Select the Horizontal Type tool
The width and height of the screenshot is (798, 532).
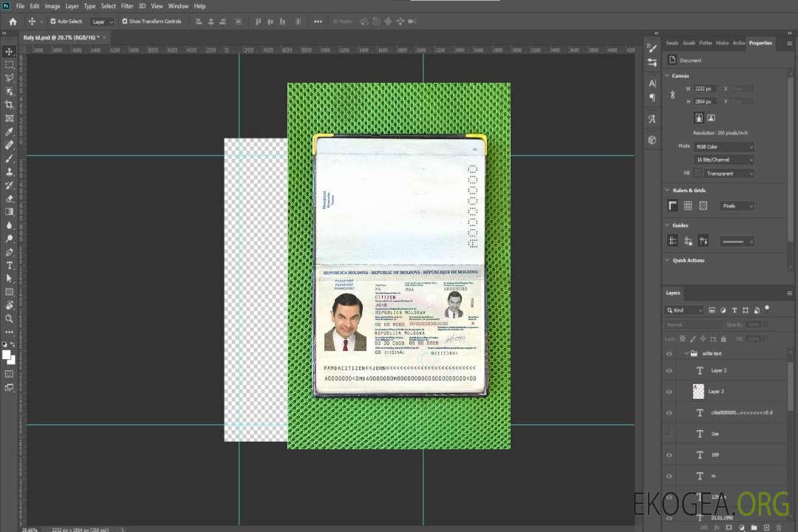[9, 265]
